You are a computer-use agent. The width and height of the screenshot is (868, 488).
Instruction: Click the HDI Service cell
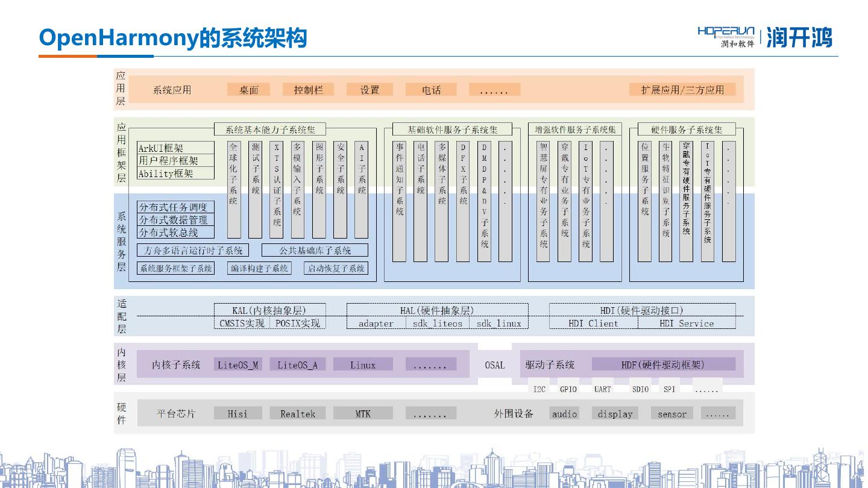pyautogui.click(x=686, y=324)
